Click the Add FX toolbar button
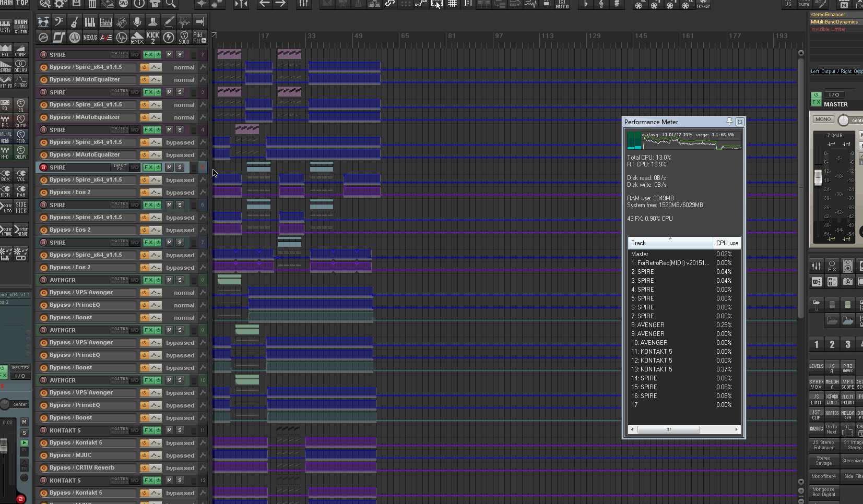The image size is (863, 504). click(199, 38)
